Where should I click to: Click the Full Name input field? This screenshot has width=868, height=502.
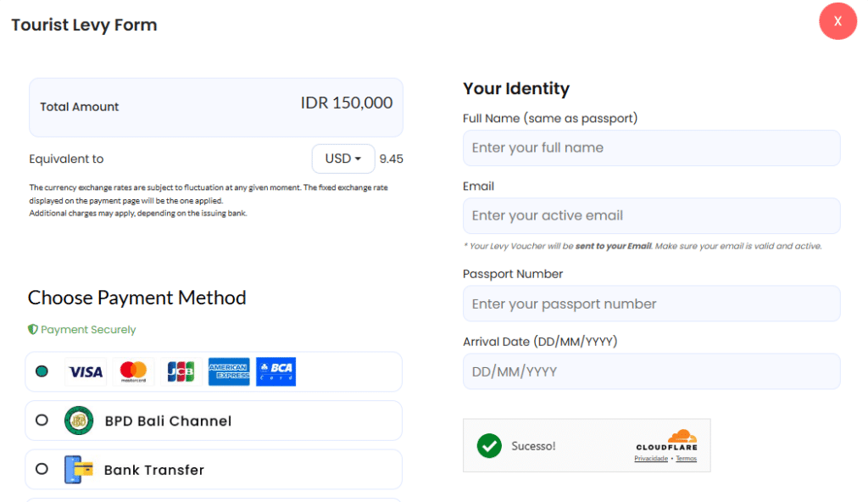(651, 148)
